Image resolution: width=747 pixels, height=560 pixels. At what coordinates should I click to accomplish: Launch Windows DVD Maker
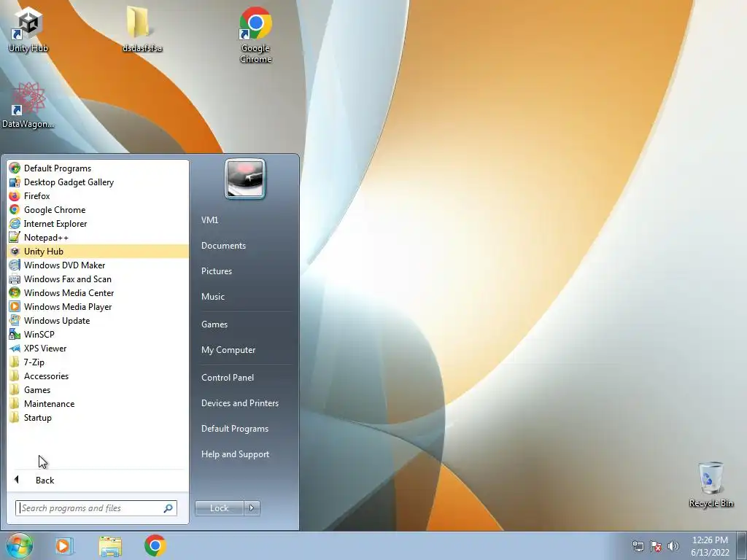coord(98,265)
